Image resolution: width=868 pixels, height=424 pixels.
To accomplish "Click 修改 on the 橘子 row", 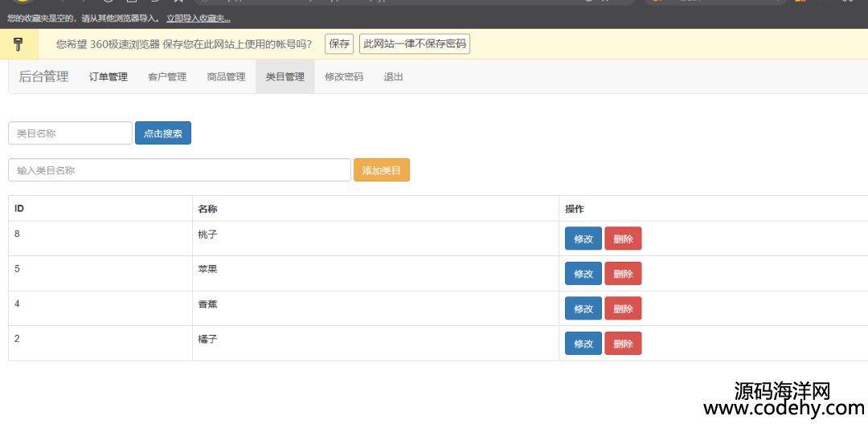I will (583, 344).
